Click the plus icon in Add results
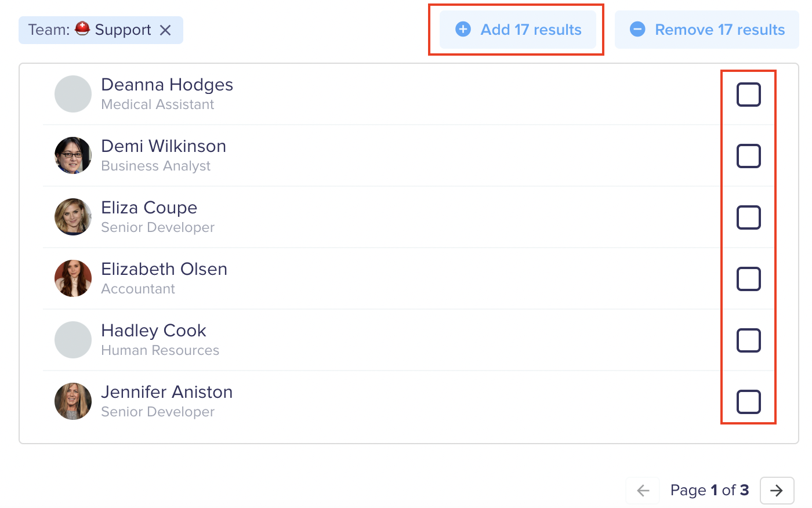Viewport: 812px width, 508px height. click(x=463, y=30)
